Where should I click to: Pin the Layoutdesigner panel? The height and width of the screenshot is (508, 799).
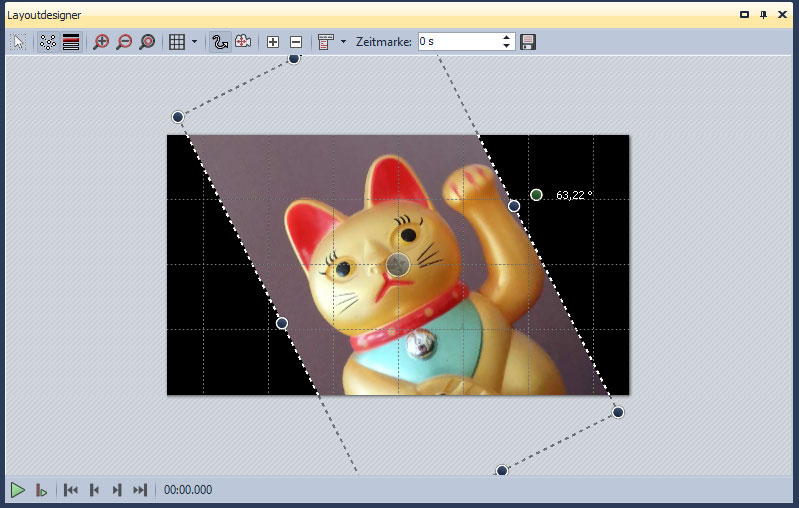pos(764,15)
